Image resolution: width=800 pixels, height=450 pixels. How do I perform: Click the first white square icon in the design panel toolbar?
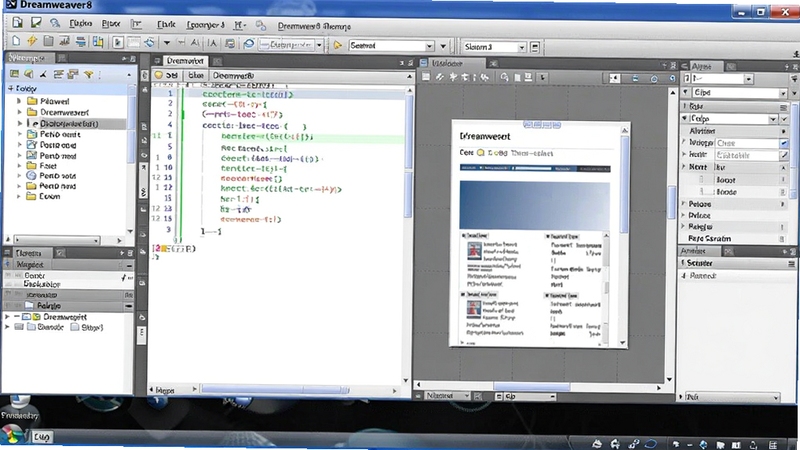coord(426,77)
